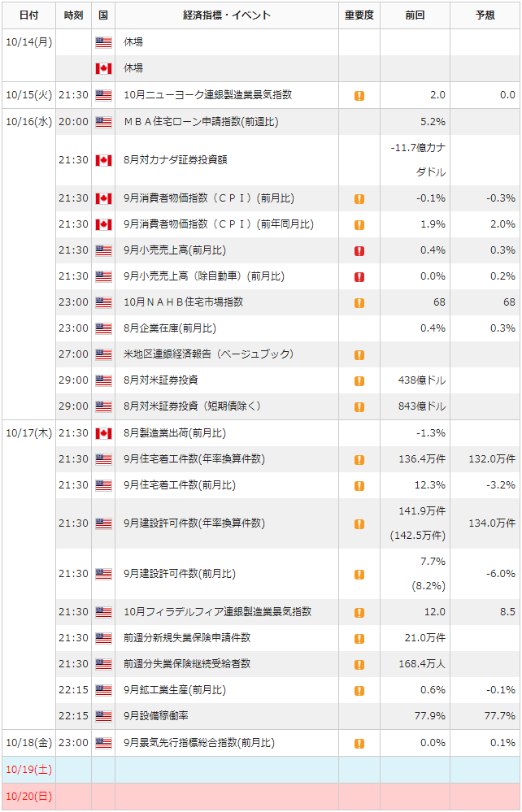
Task: Click the Canada flag beside 8月製造業出荷(前月比)
Action: (x=103, y=433)
